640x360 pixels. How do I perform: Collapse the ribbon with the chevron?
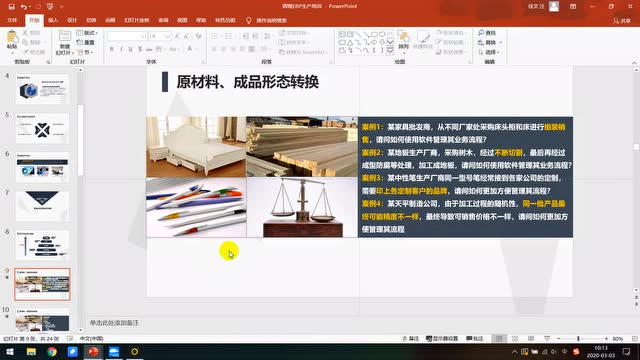tap(634, 62)
